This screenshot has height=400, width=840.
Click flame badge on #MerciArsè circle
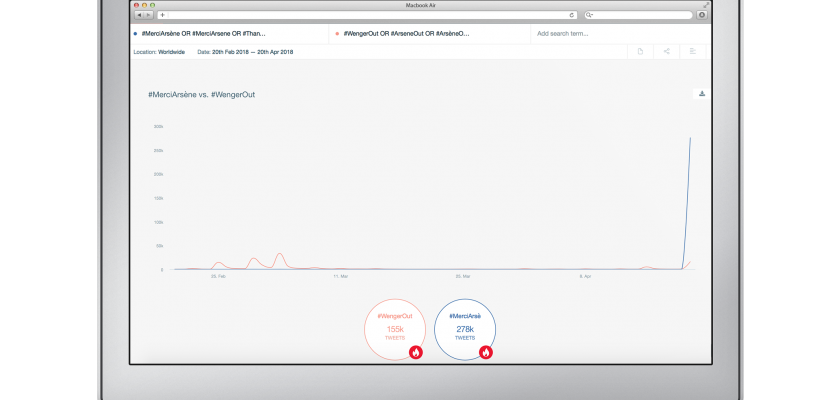point(486,352)
